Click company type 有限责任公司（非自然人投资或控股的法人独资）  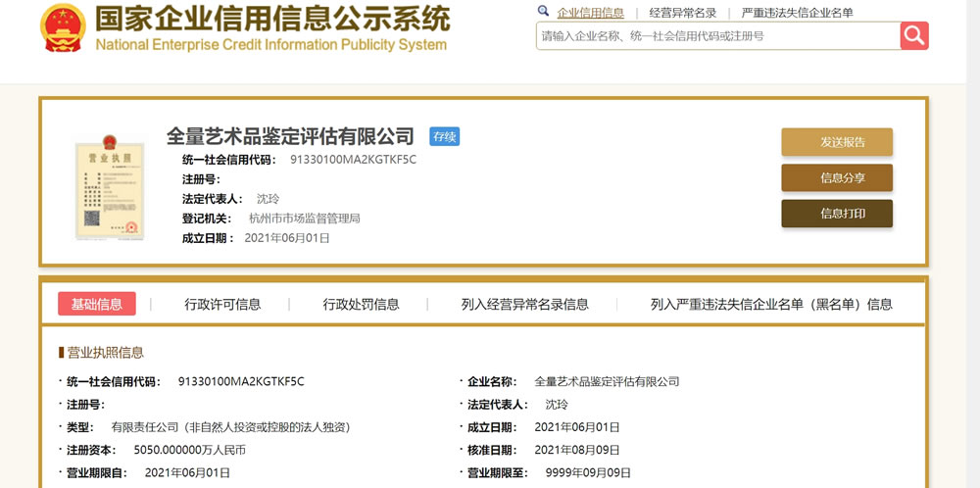(x=230, y=427)
